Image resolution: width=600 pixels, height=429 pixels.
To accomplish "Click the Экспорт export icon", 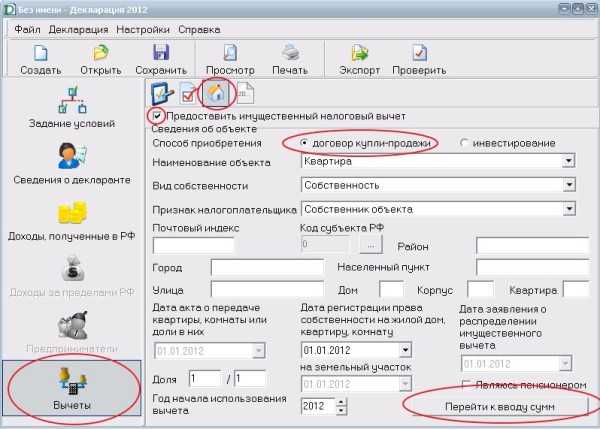I will (359, 53).
